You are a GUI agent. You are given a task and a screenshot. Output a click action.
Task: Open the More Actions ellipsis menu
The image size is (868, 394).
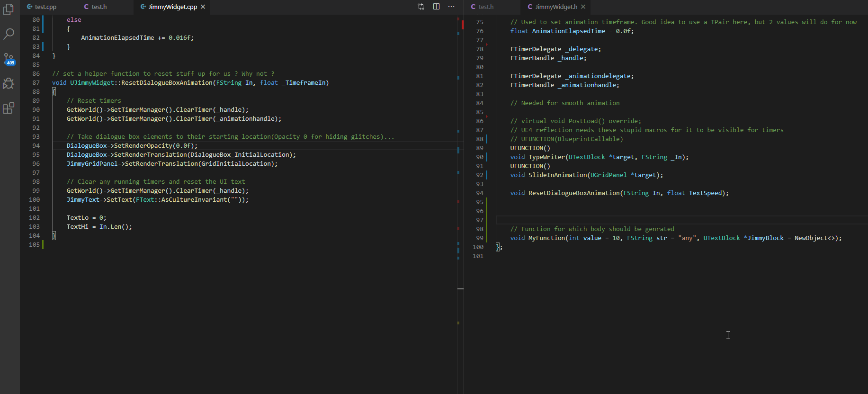point(451,7)
